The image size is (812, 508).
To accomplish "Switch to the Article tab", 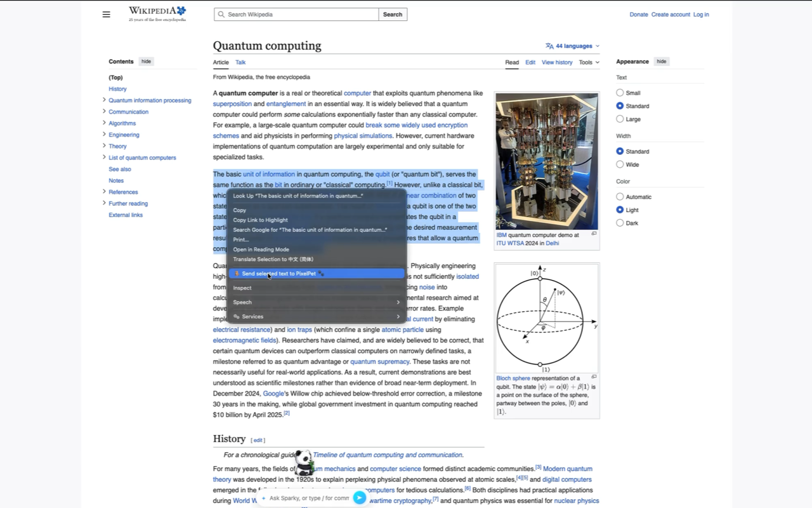I will [221, 62].
